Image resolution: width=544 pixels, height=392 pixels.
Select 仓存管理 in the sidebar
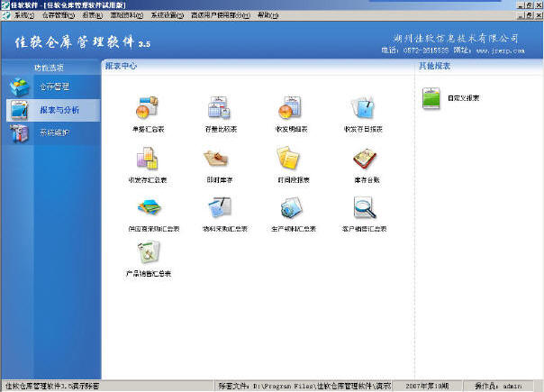[53, 87]
